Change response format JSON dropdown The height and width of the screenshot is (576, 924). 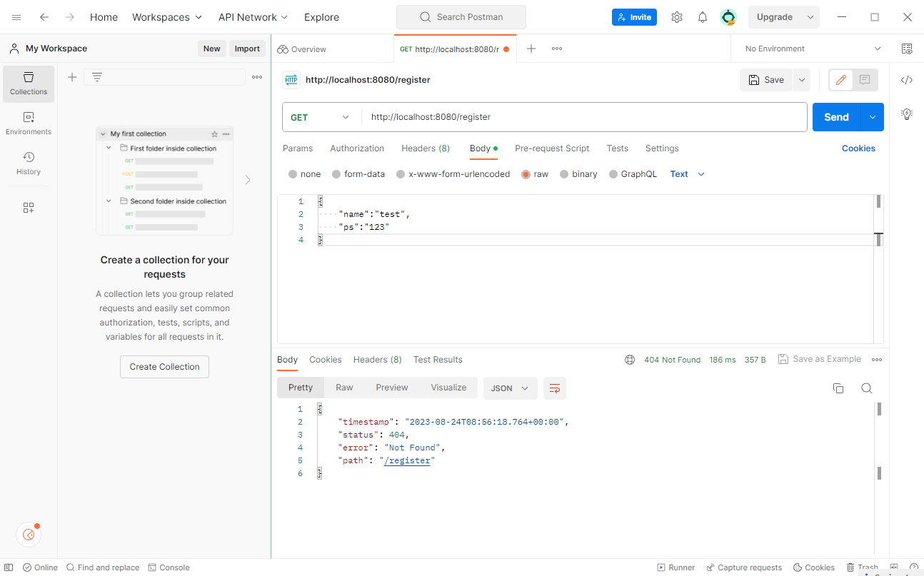510,388
